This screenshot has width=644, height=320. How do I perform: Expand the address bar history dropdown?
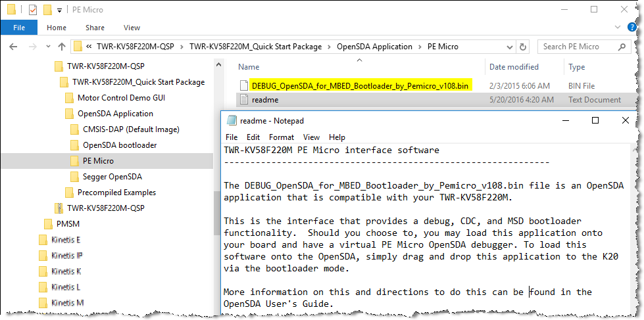[x=510, y=47]
